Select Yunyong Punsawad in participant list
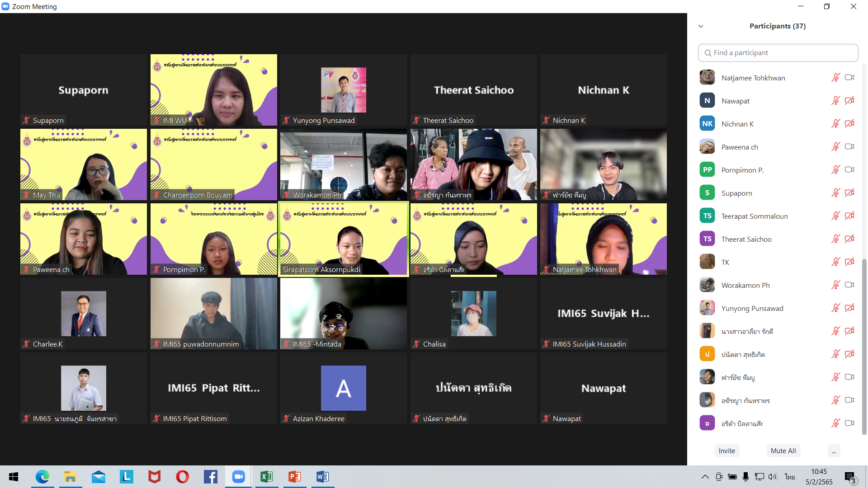The height and width of the screenshot is (488, 868). (752, 308)
